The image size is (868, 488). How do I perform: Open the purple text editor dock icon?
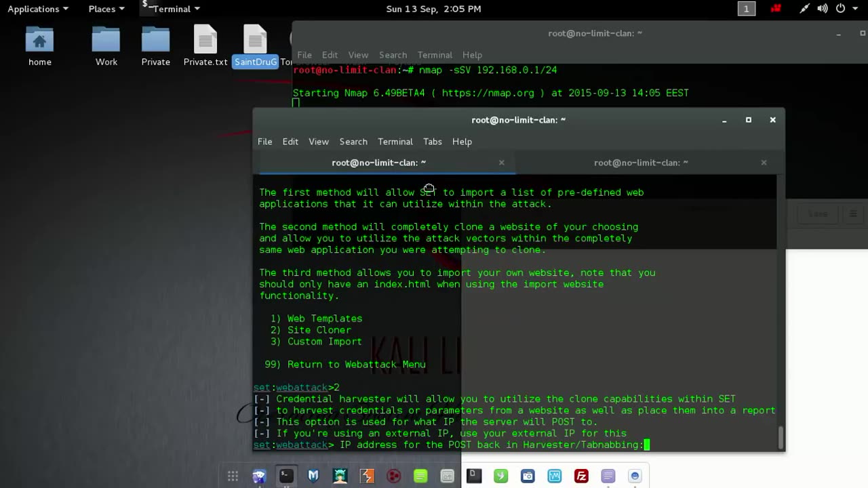608,476
